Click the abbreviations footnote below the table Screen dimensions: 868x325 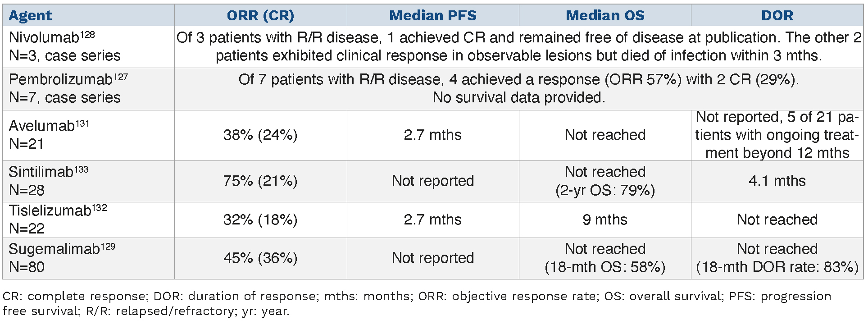pos(417,303)
